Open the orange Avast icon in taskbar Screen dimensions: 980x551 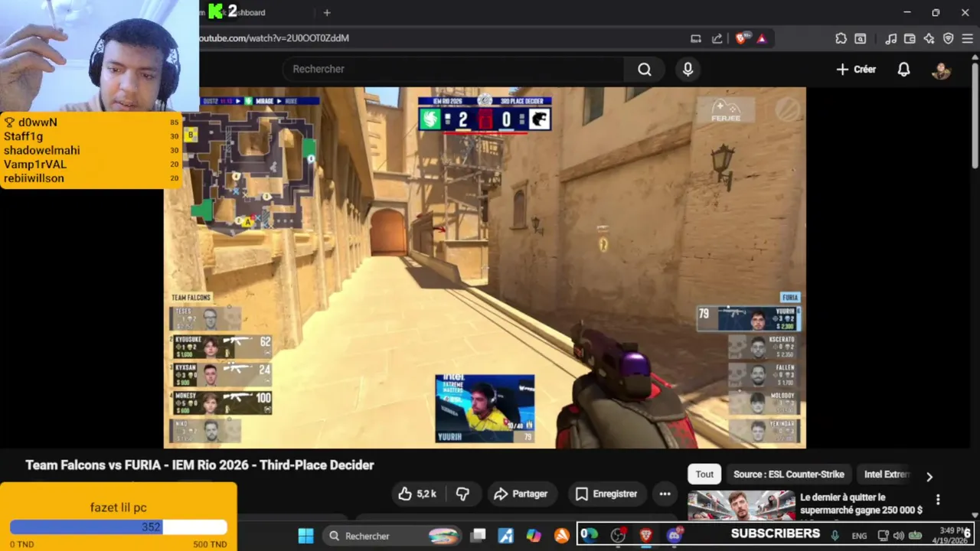click(x=562, y=536)
